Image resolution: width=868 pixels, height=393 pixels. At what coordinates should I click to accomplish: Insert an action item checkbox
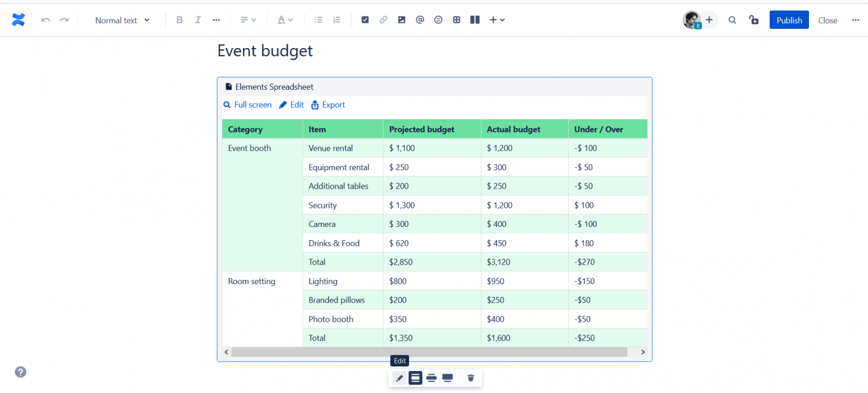pyautogui.click(x=365, y=20)
